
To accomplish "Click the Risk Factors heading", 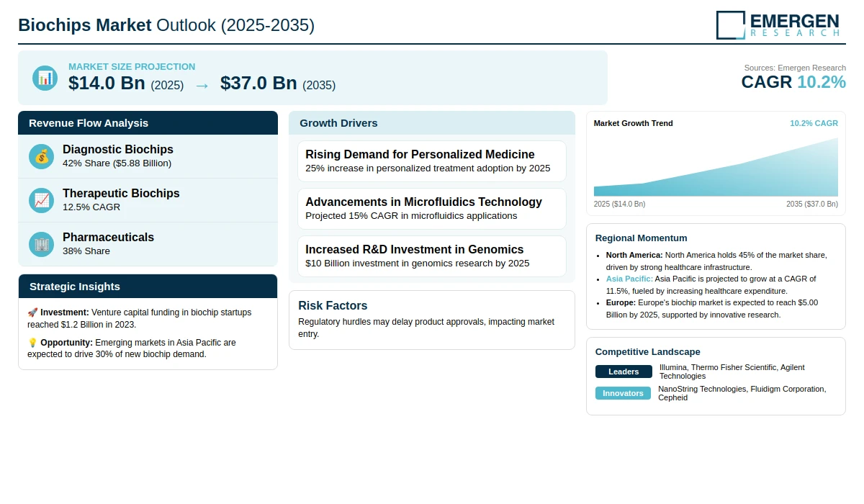I will click(x=333, y=306).
